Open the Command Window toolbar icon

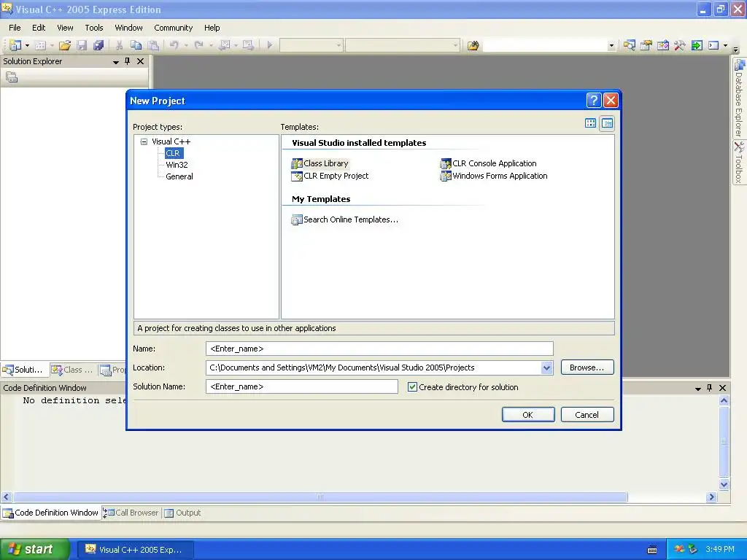point(713,45)
